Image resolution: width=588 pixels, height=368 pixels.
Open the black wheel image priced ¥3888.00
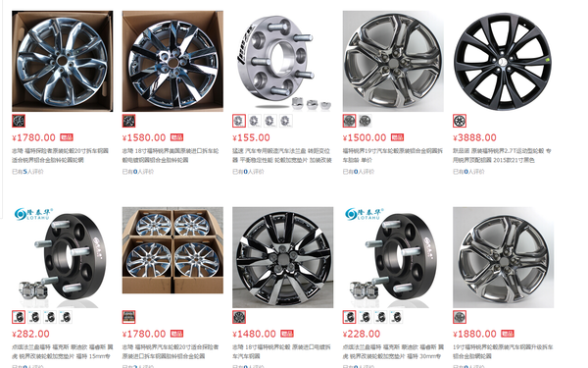coord(504,61)
